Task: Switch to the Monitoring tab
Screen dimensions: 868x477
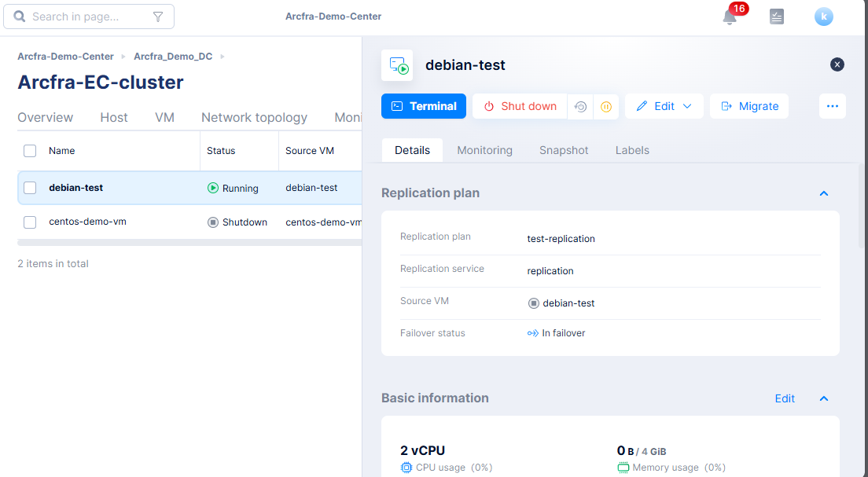Action: [x=484, y=150]
